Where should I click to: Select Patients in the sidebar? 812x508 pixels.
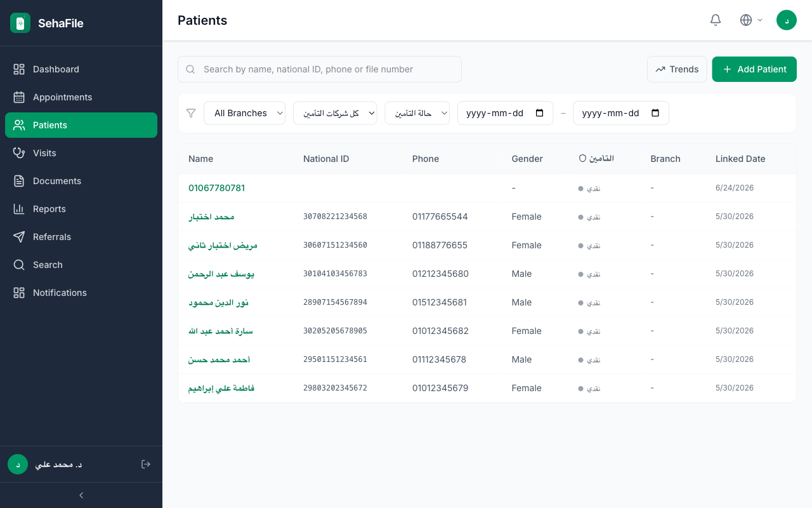point(81,125)
